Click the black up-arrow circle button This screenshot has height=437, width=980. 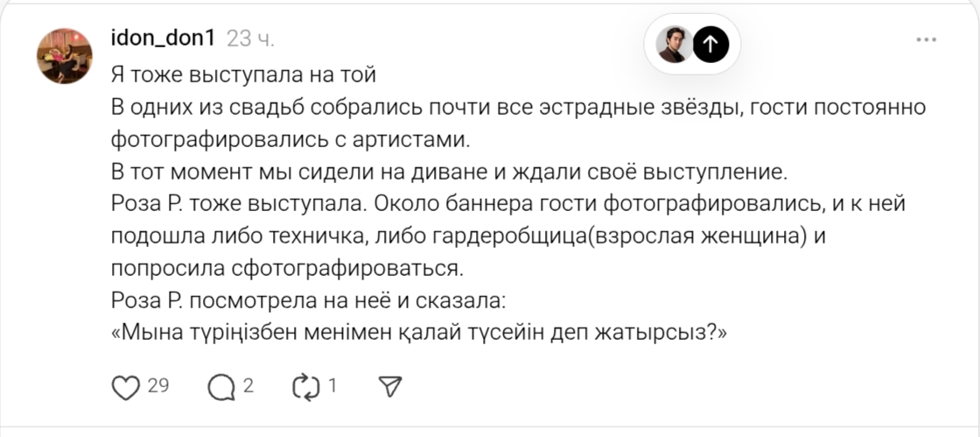click(x=710, y=44)
